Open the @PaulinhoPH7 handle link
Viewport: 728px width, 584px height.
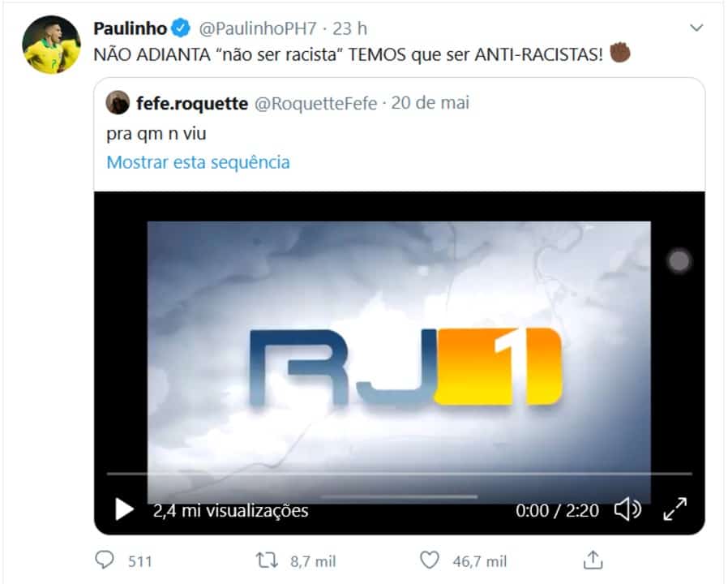click(258, 29)
